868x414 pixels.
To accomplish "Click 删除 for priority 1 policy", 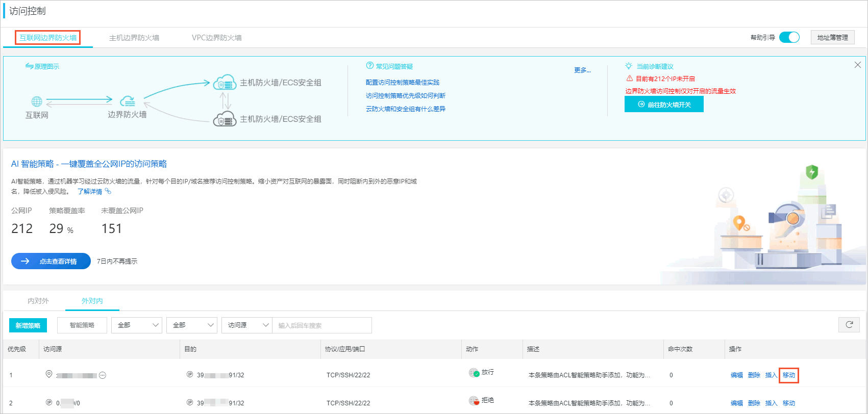I will click(x=754, y=375).
